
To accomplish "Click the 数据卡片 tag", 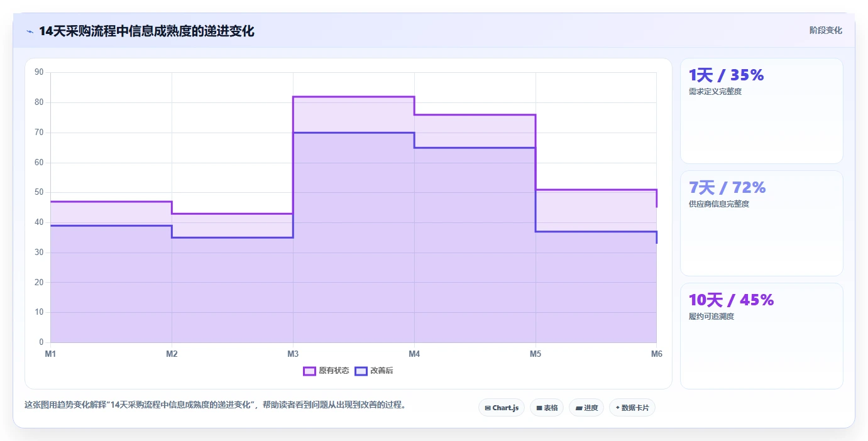I will [632, 408].
